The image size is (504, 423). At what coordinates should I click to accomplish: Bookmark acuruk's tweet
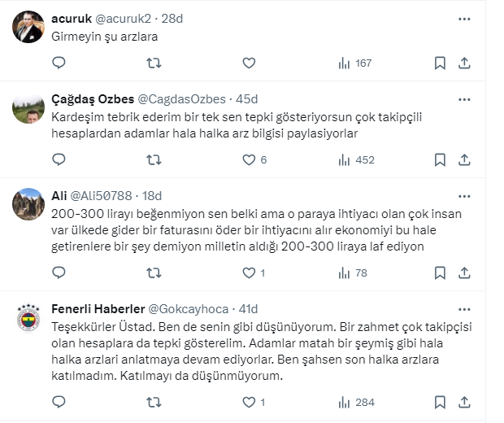(x=440, y=63)
